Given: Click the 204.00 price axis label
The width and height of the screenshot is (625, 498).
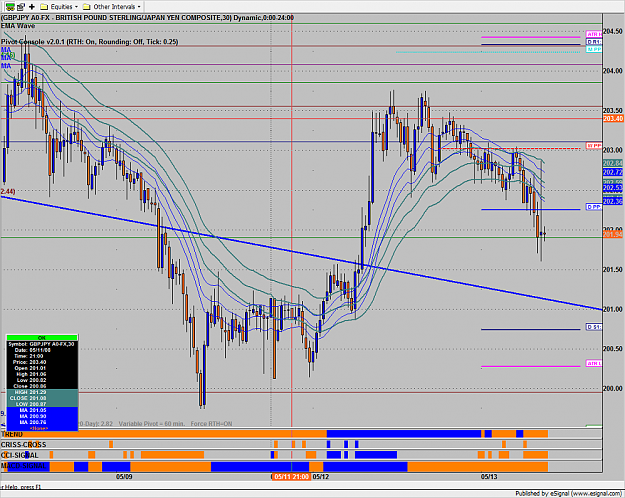Looking at the screenshot, I should coord(613,71).
